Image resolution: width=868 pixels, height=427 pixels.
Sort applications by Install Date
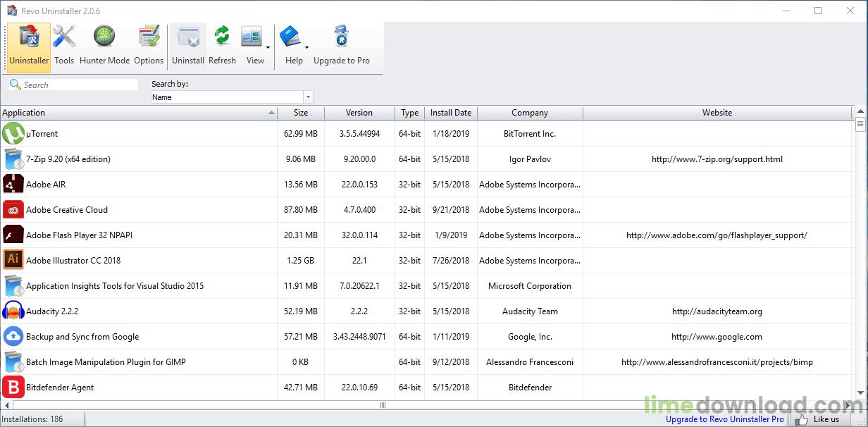pyautogui.click(x=451, y=113)
